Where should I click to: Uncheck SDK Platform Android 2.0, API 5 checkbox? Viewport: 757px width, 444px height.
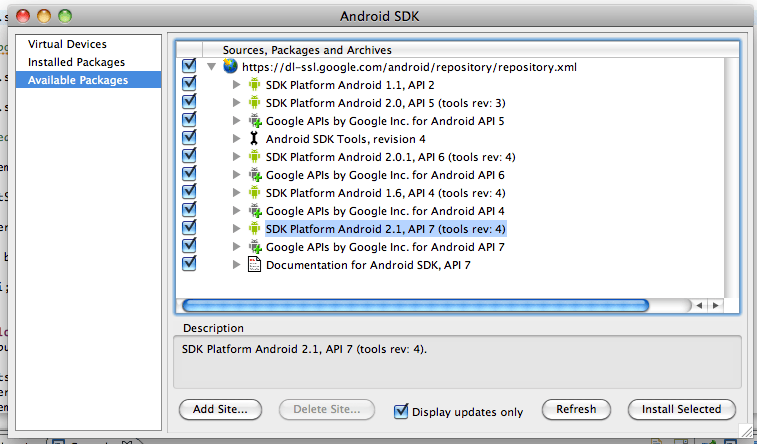tap(189, 102)
